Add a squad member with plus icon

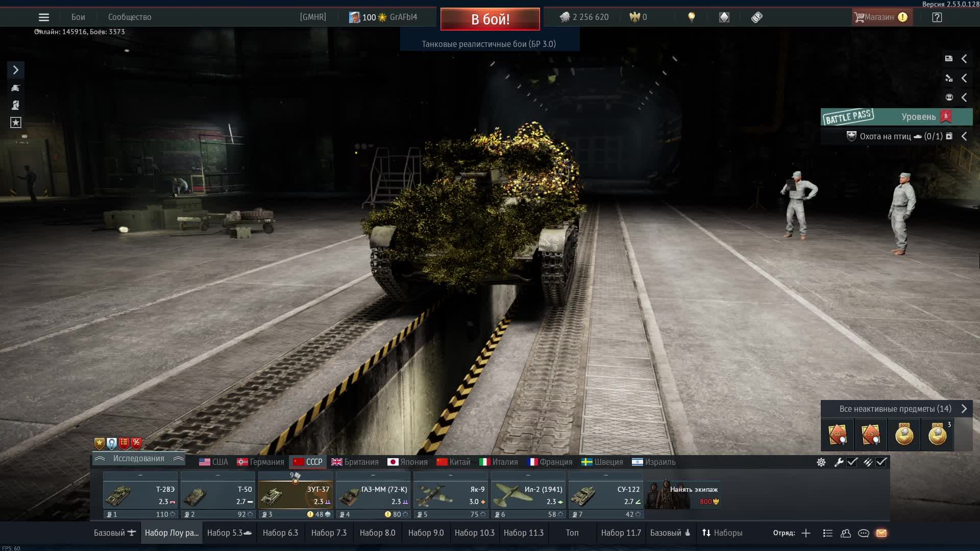(x=806, y=533)
